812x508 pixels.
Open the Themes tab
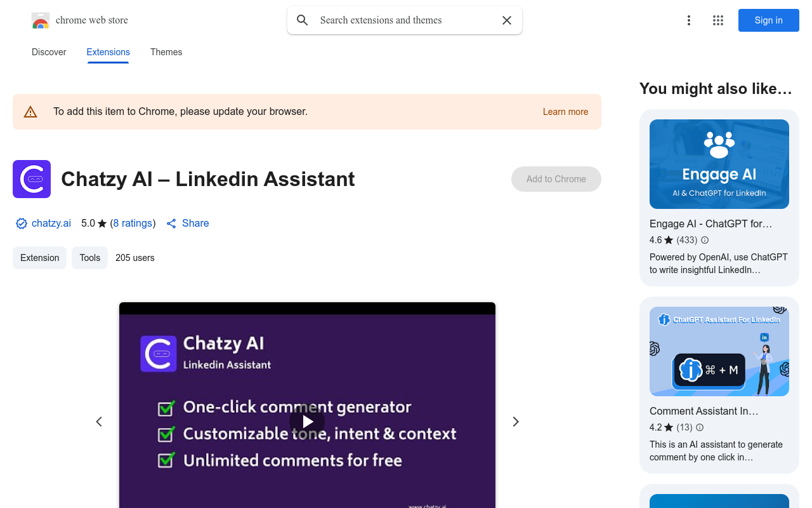166,52
